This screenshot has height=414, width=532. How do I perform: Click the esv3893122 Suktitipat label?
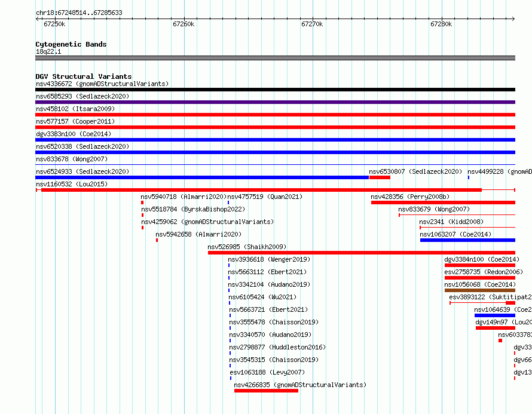click(490, 297)
